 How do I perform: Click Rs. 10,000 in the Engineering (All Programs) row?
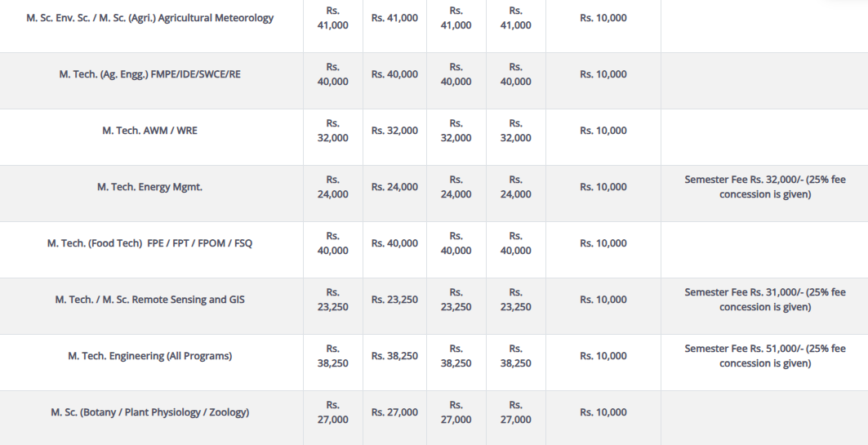coord(603,356)
